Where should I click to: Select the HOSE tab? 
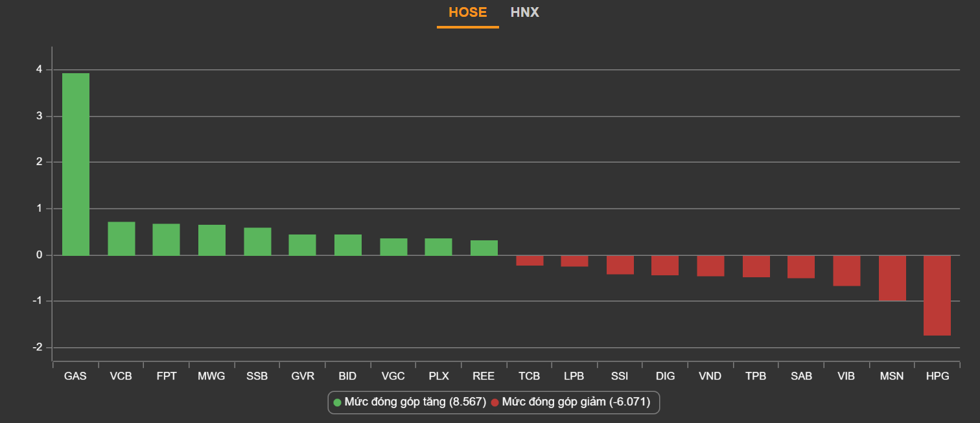tap(467, 12)
